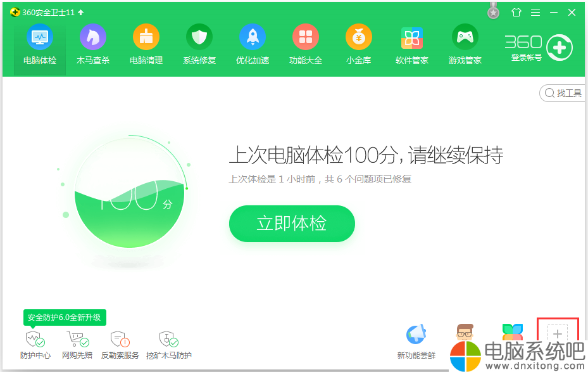
Task: Minimize the 360 window
Action: coord(554,13)
